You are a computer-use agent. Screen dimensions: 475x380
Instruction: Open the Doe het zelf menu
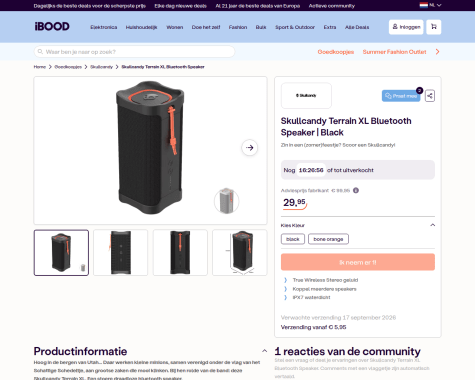(206, 27)
